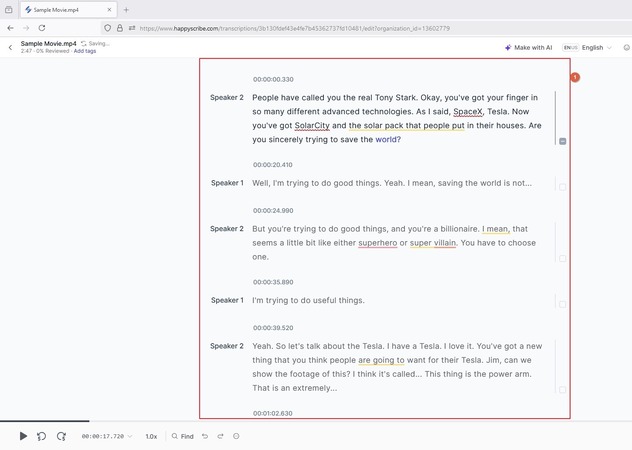The height and width of the screenshot is (450, 632).
Task: Click the text 'I'm trying to do useful things.'
Action: tap(308, 300)
